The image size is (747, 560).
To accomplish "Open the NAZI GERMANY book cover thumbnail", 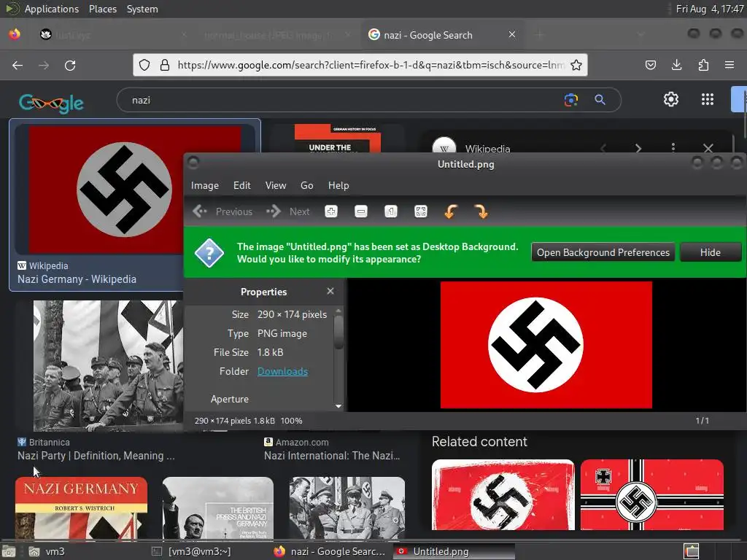I will tap(82, 507).
